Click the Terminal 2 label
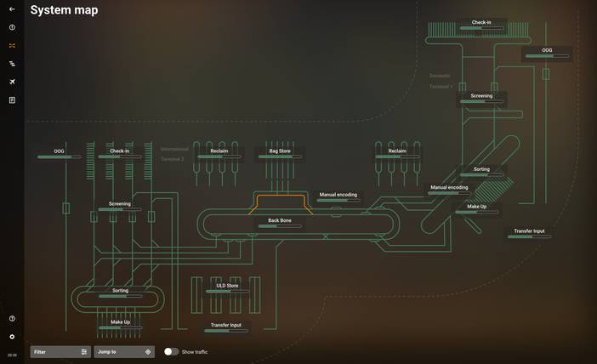Screen dimensions: 597x364 click(172, 159)
